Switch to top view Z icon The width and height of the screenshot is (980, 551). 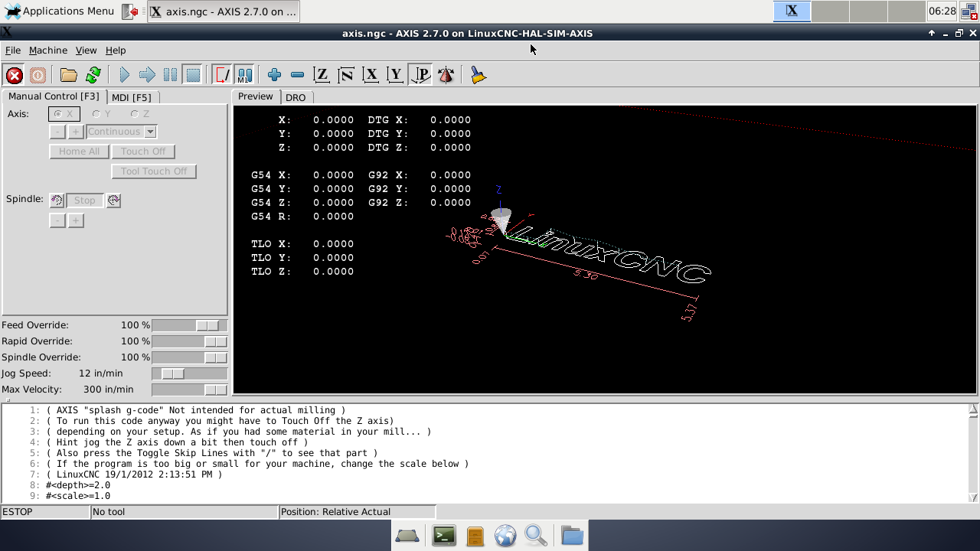322,75
